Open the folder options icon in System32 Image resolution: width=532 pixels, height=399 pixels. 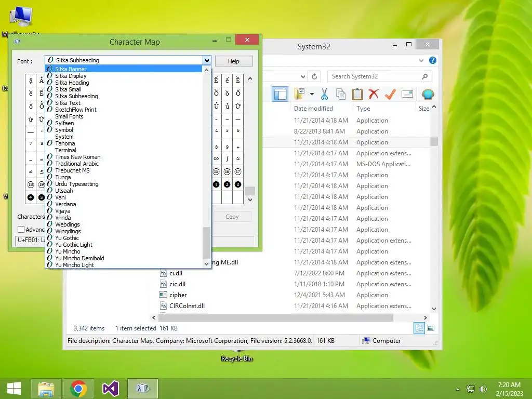pyautogui.click(x=300, y=94)
